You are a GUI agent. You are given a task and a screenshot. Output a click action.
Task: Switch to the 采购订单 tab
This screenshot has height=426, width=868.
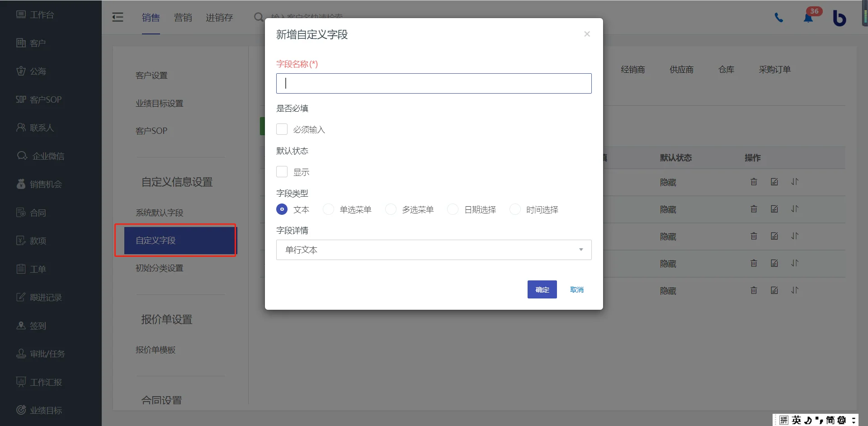(774, 70)
